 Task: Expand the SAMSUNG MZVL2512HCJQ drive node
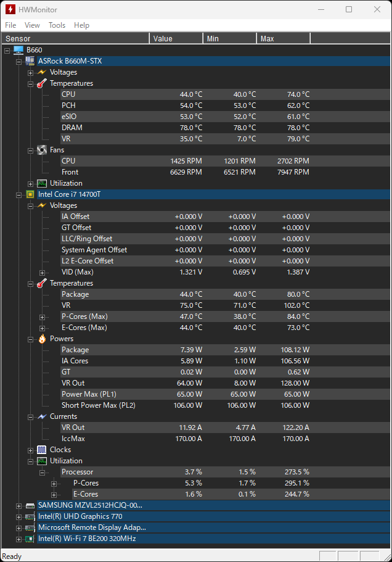click(x=18, y=506)
